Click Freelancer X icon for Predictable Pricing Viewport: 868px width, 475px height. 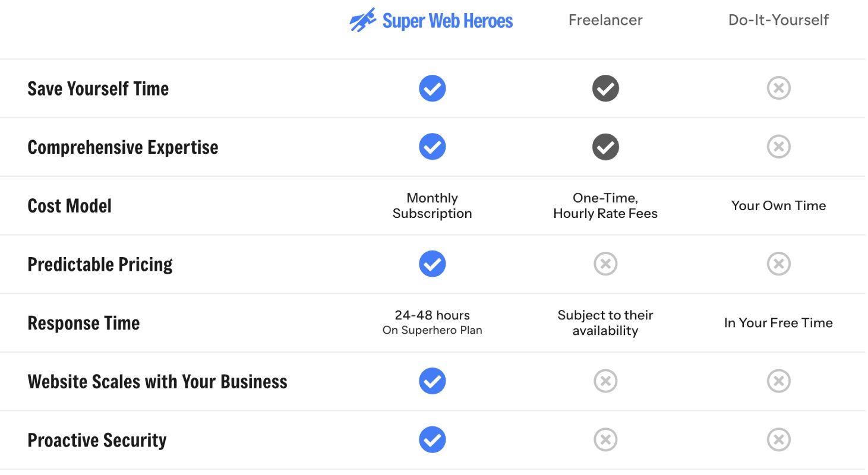click(605, 264)
